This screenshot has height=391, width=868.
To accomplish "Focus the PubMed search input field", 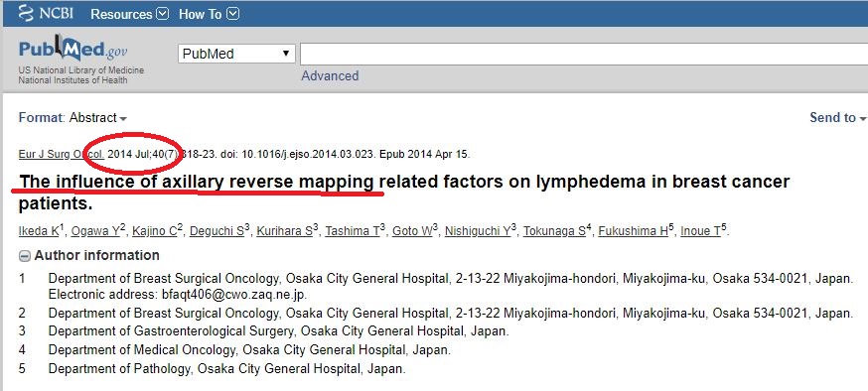I will [x=584, y=55].
